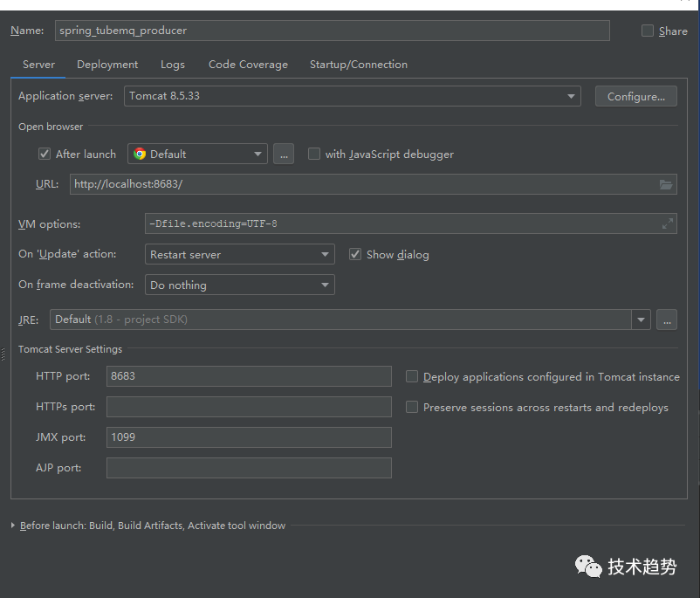Open the Restart server update action dropdown
The image size is (700, 598).
coord(240,254)
